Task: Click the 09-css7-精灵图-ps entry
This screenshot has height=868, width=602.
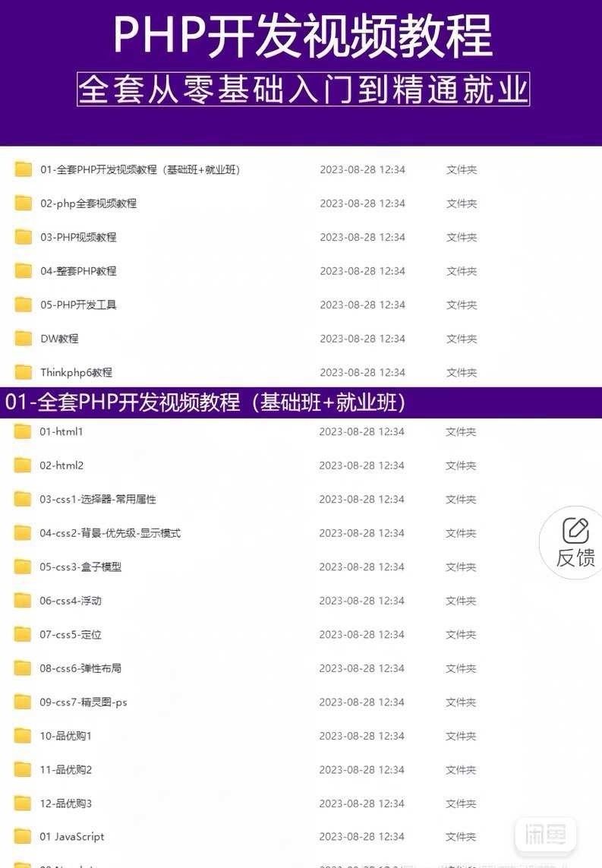Action: click(x=83, y=702)
